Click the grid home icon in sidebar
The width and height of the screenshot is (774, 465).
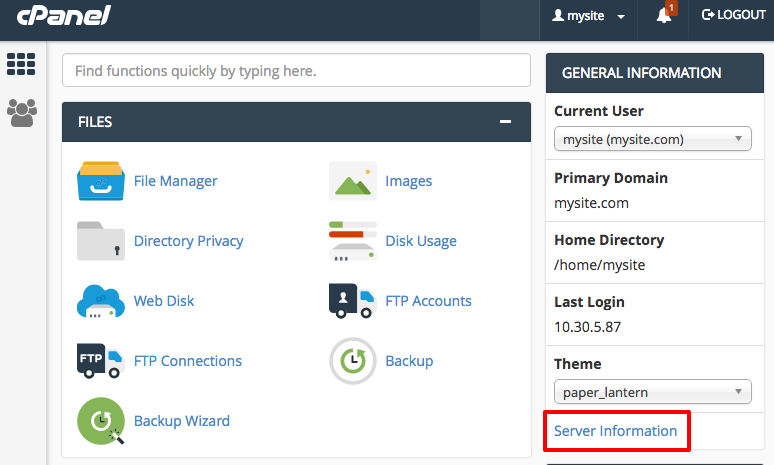click(x=21, y=64)
